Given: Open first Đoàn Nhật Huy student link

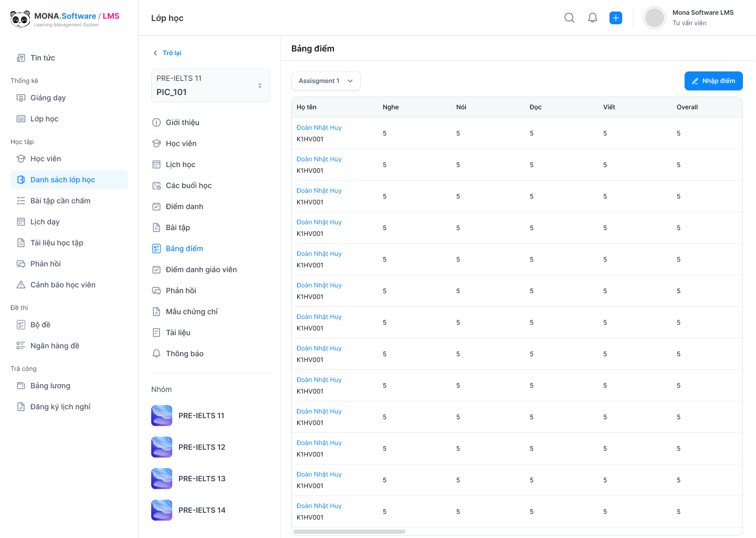Looking at the screenshot, I should point(319,128).
